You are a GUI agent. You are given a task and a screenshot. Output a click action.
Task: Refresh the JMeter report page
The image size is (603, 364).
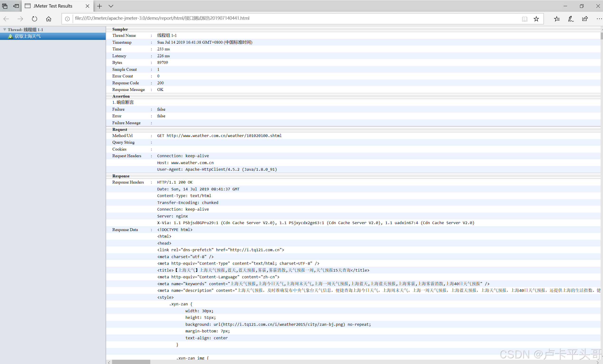coord(34,19)
